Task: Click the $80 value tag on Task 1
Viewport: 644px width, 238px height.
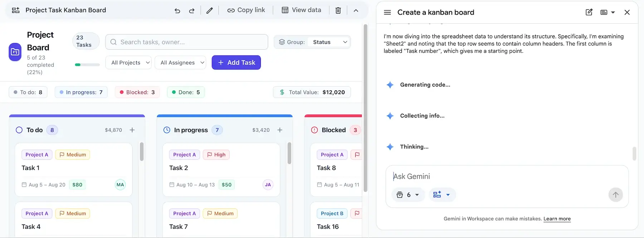Action: click(77, 185)
